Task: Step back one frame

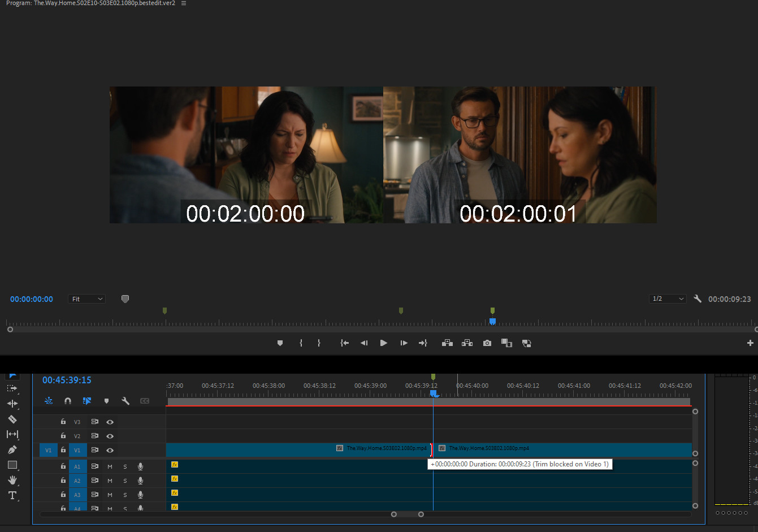Action: click(x=364, y=343)
